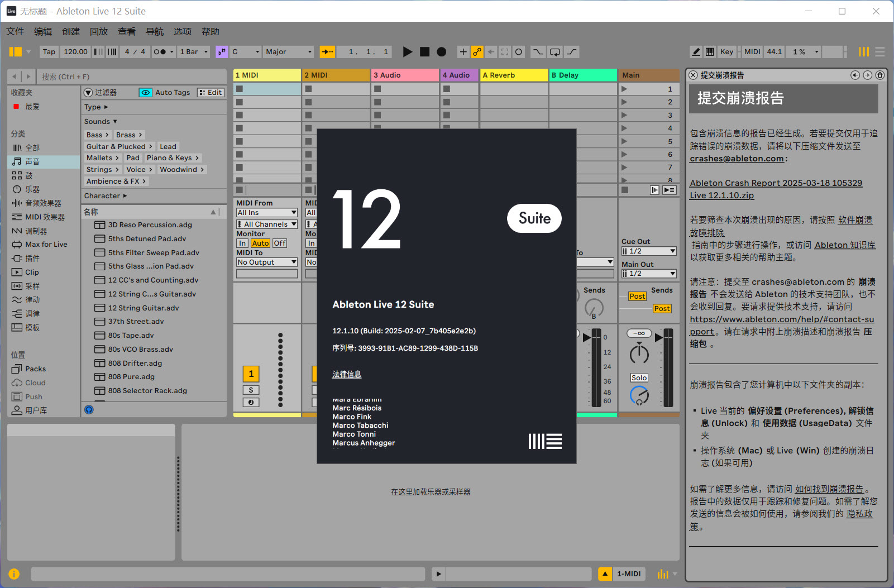Expand the Type filter group
894x588 pixels.
click(x=96, y=107)
